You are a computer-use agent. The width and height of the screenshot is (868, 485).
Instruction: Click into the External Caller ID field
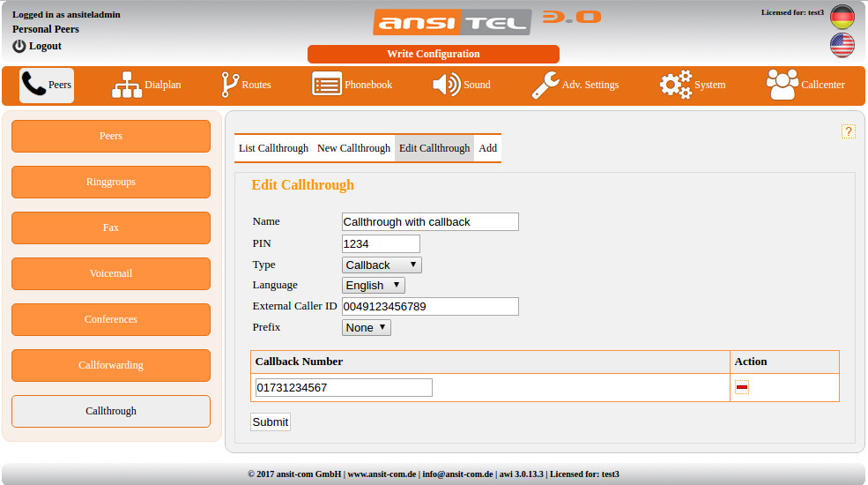pos(430,306)
